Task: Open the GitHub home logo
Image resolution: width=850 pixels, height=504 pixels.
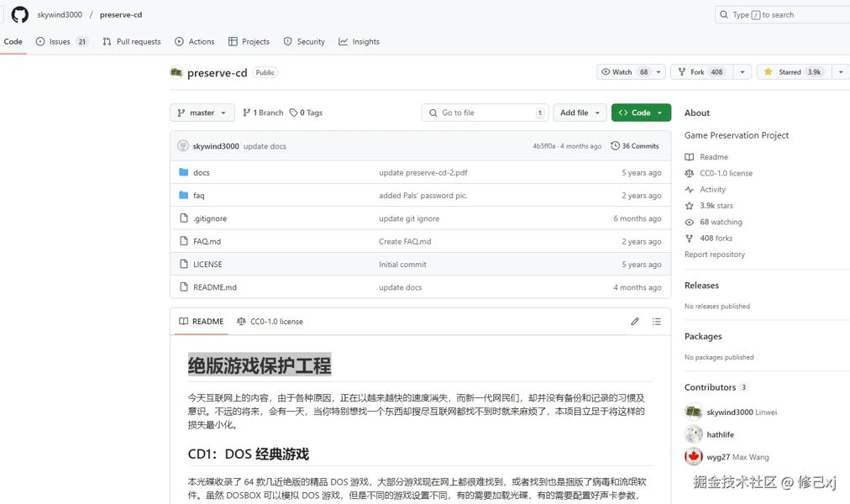Action: click(x=20, y=14)
